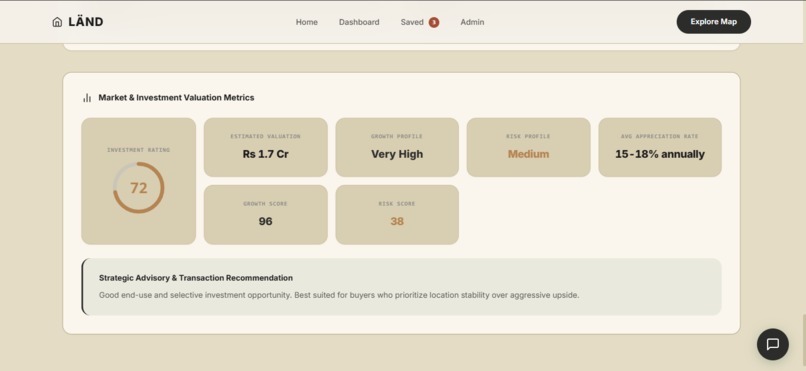Click 'Avg Appreciation Rate' label

660,137
